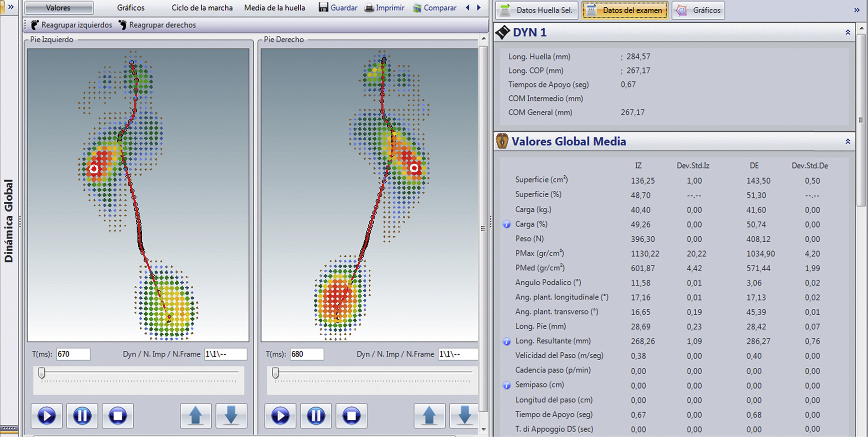Click the Guardar floppy disk icon
Screen dimensions: 868x437
tap(323, 7)
